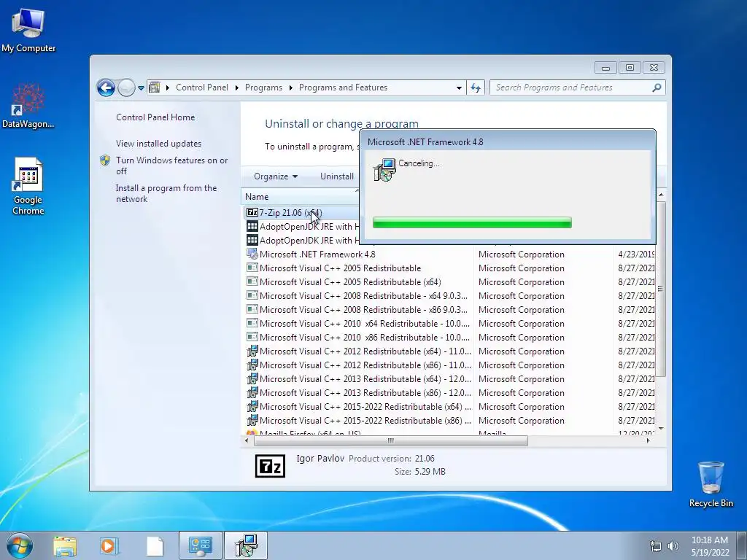The image size is (747, 560).
Task: Launch Google Chrome desktop shortcut
Action: coord(28,186)
